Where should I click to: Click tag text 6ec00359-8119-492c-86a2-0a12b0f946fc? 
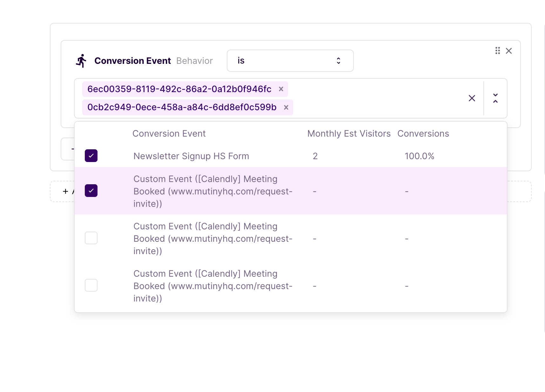coord(179,89)
